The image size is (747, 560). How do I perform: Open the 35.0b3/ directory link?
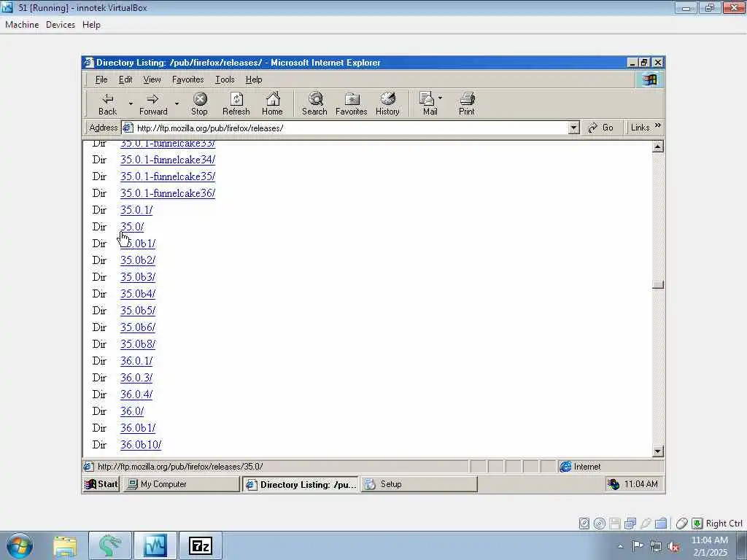click(138, 276)
